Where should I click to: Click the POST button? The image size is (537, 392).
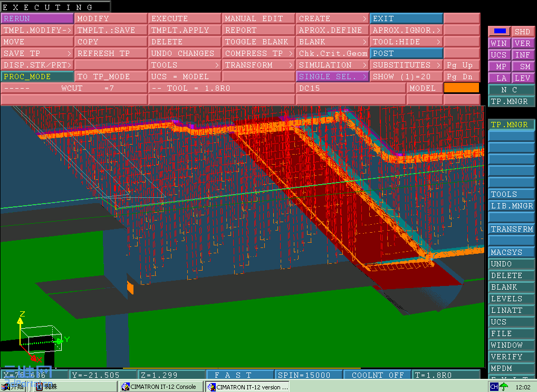(406, 53)
